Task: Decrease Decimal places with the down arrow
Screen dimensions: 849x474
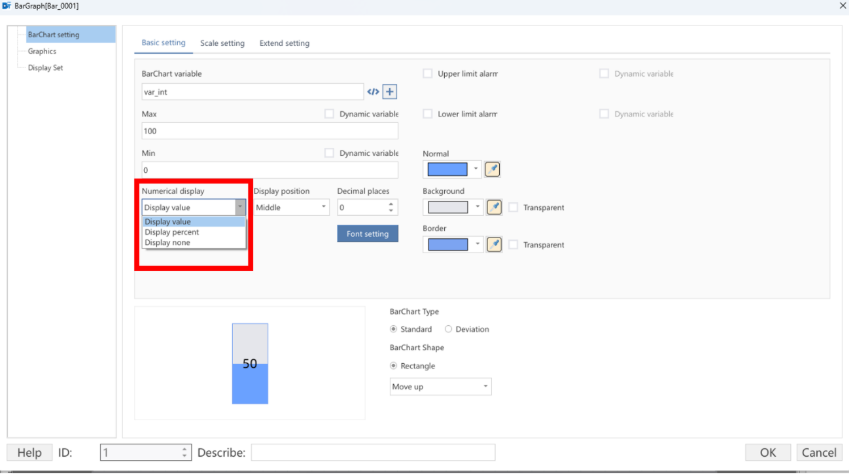Action: (x=391, y=210)
